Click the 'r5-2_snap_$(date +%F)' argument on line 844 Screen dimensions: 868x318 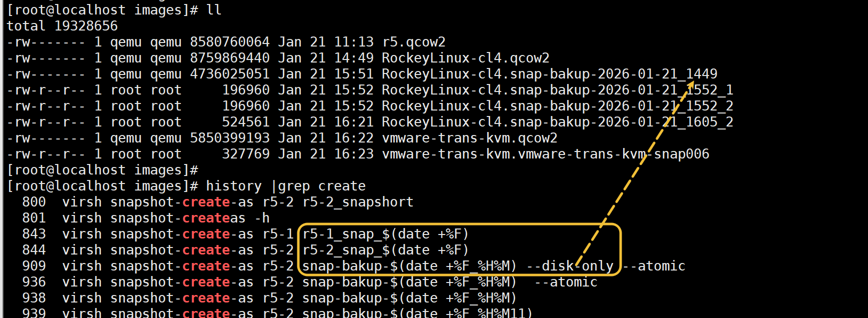tap(385, 250)
